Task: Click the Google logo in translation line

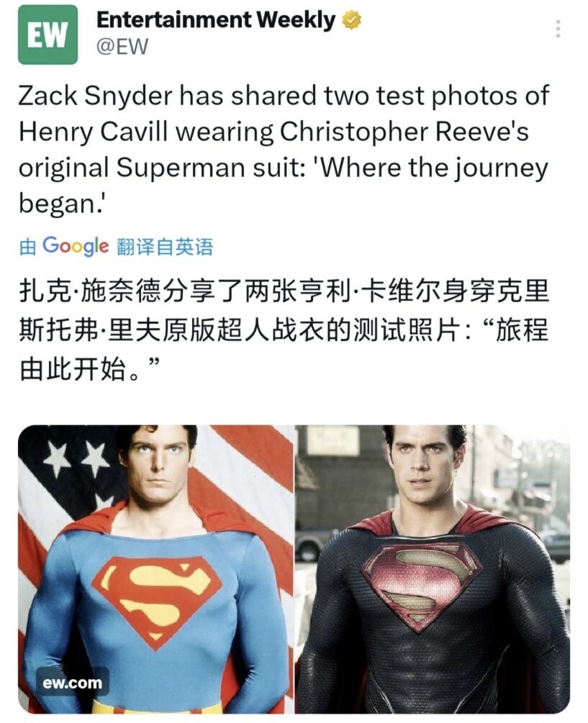Action: coord(76,246)
